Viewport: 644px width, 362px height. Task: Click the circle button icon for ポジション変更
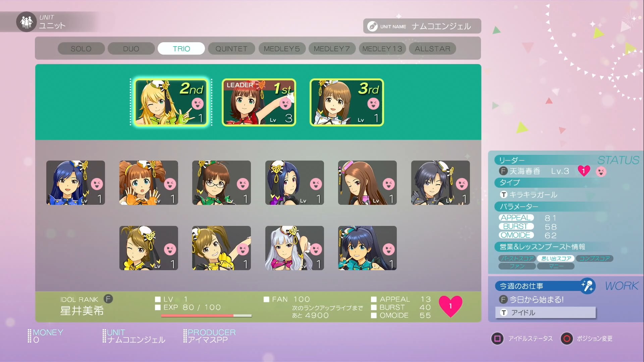tap(567, 339)
